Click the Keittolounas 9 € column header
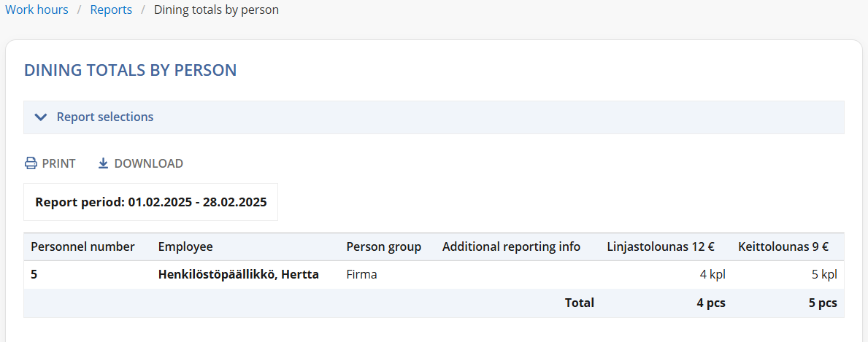 click(783, 247)
